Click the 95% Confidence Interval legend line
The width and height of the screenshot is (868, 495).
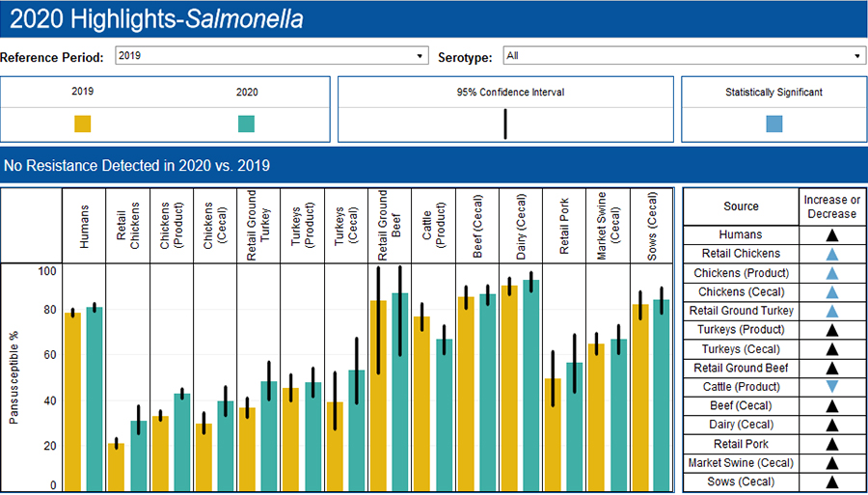[504, 124]
